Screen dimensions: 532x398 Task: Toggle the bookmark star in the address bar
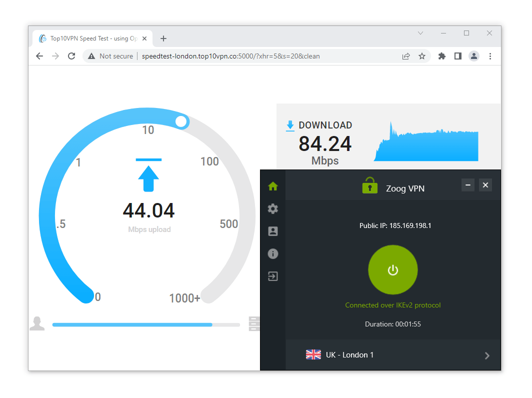click(x=422, y=56)
